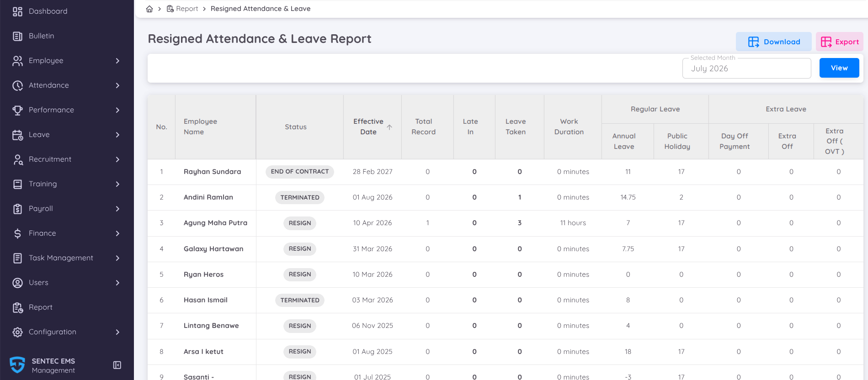Viewport: 868px width, 380px height.
Task: Click the Status column header
Action: pyautogui.click(x=296, y=127)
